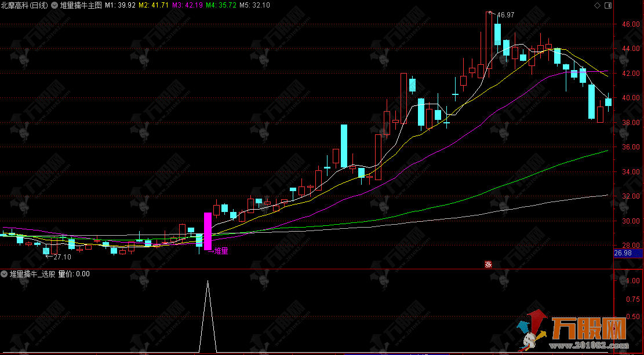Click the 堆量擒牛主图 indicator name
This screenshot has width=644, height=355.
point(81,5)
